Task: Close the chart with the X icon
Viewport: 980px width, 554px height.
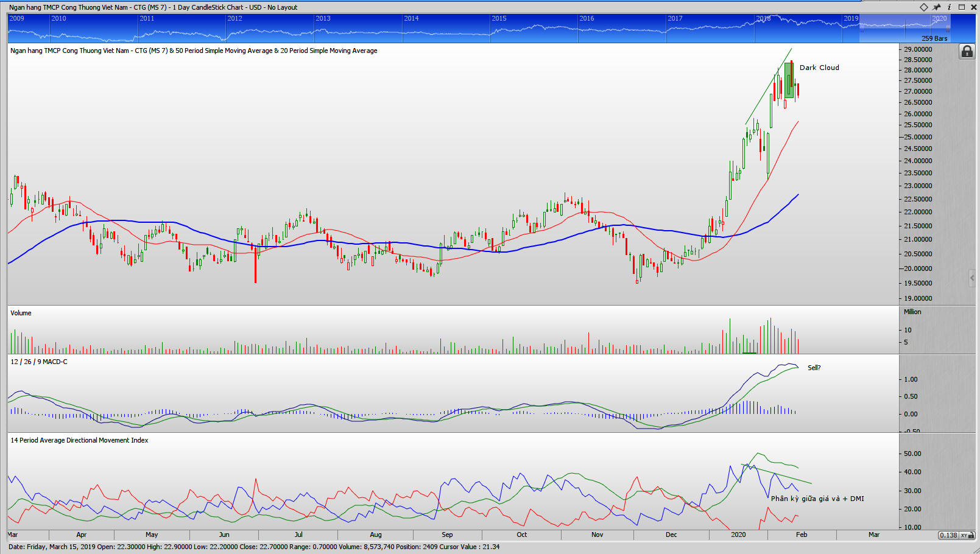Action: (x=973, y=7)
